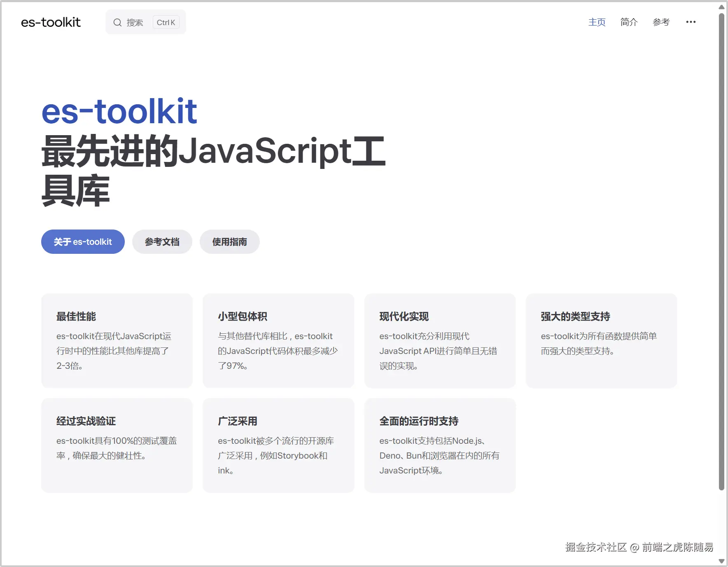Click inside the 搜索 search field

[136, 22]
